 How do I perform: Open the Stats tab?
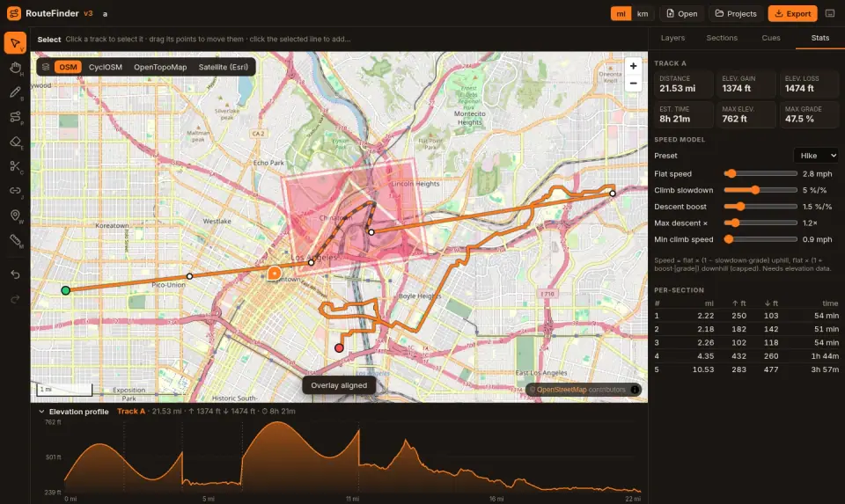(819, 38)
